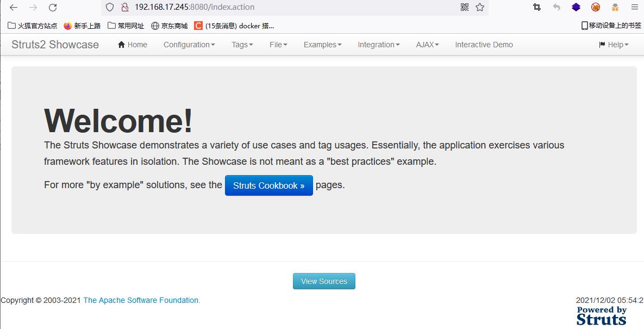Go to Home in the navbar
This screenshot has width=644, height=329.
132,45
